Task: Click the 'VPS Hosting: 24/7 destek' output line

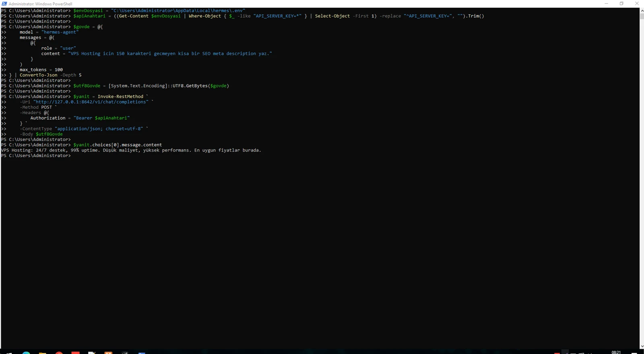Action: (x=131, y=150)
